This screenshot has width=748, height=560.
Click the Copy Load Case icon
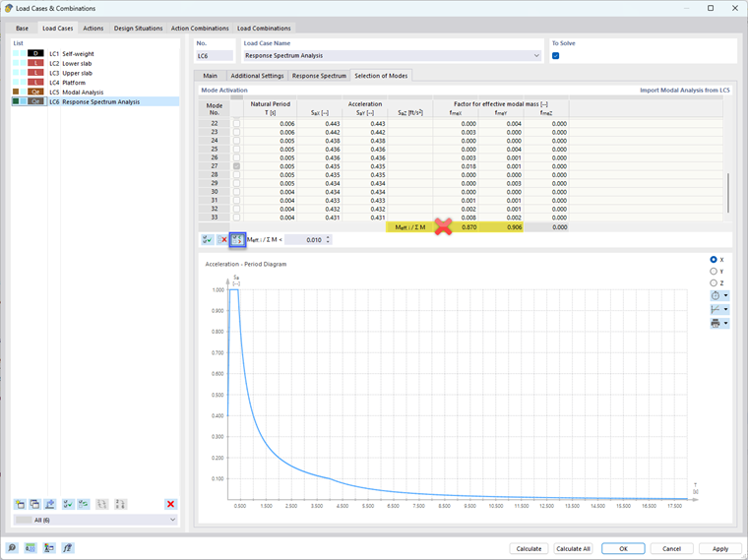point(34,504)
